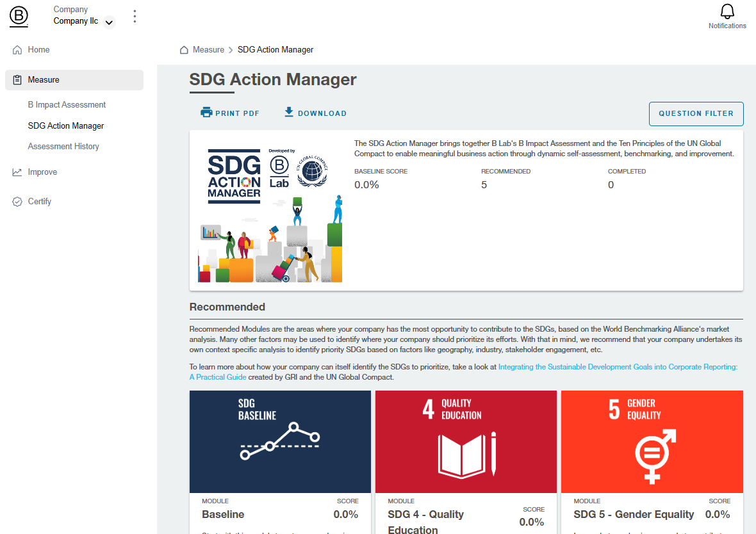This screenshot has height=534, width=756.
Task: Go to Measure breadcrumb link
Action: (x=208, y=50)
